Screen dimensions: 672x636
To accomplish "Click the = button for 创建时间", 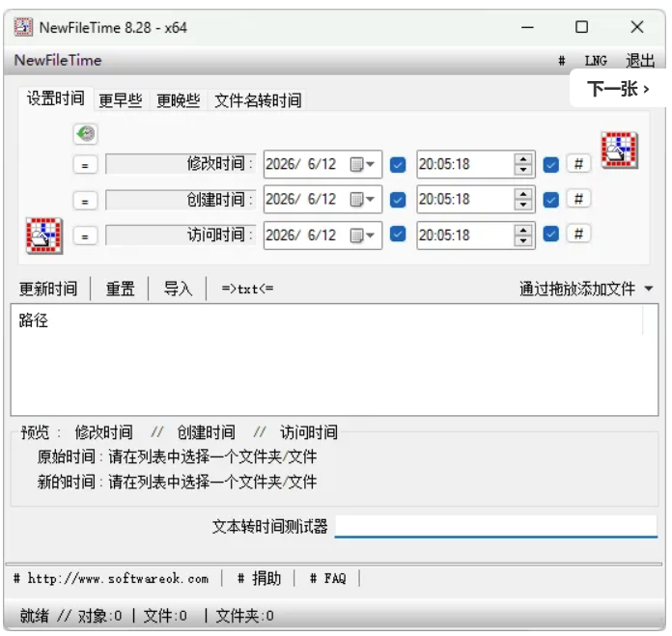I will coord(85,201).
